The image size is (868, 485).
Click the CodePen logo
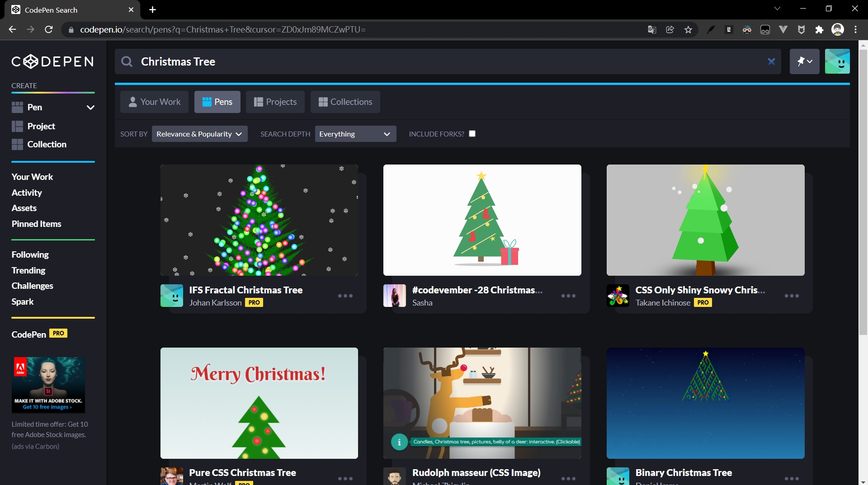(x=52, y=61)
